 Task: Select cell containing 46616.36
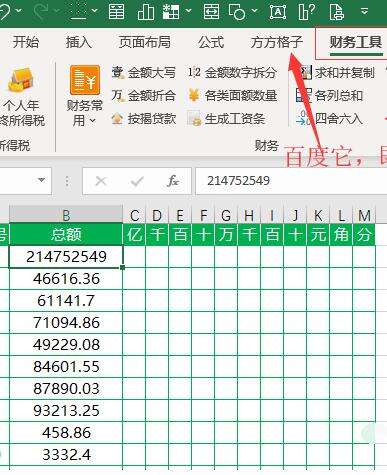tap(66, 279)
